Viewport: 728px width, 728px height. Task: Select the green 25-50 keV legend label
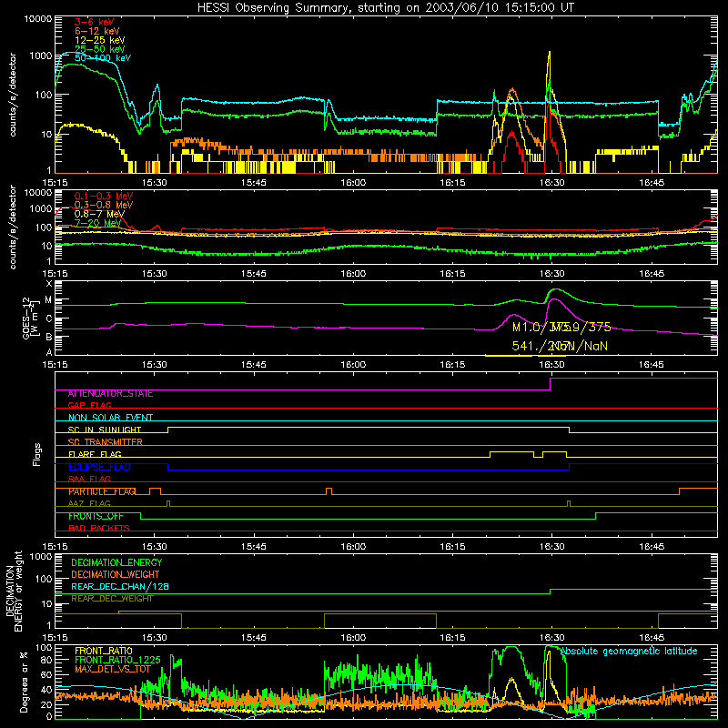pyautogui.click(x=100, y=49)
